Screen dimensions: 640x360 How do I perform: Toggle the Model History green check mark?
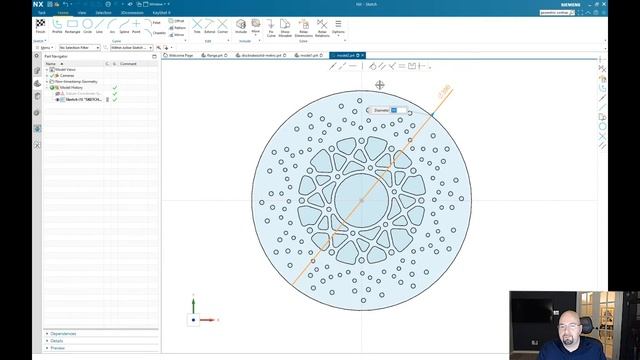115,87
